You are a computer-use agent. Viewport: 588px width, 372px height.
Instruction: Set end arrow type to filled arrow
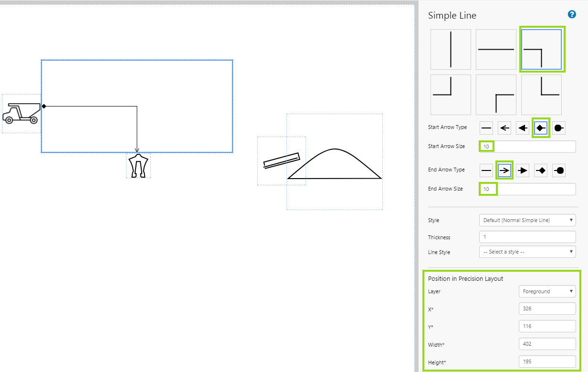point(523,170)
